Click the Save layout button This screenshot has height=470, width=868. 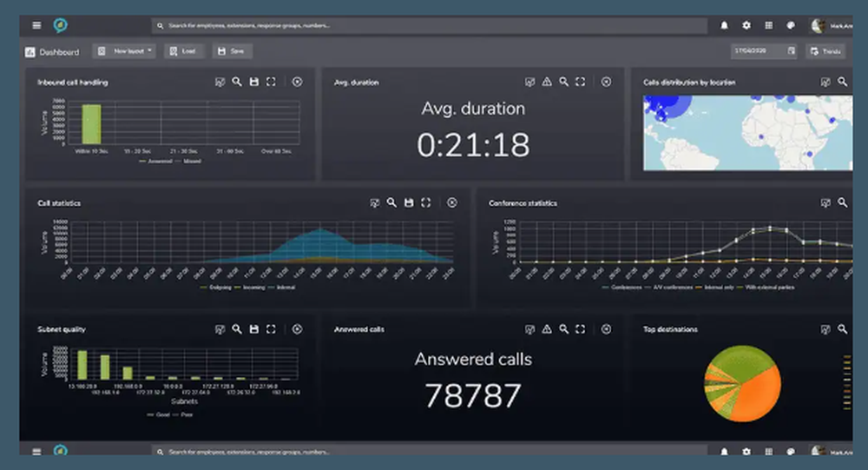tap(232, 51)
